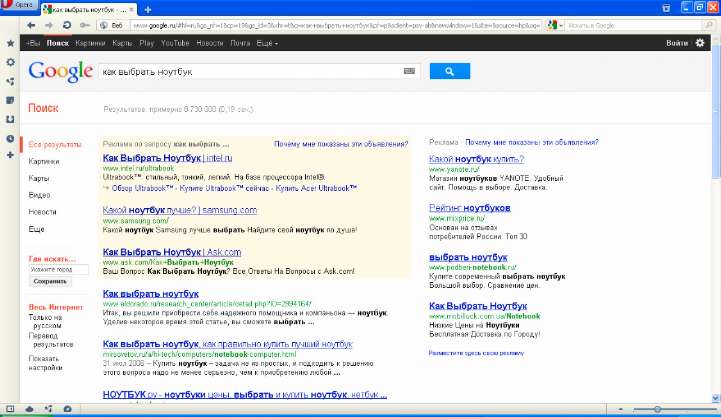Image resolution: width=721 pixels, height=417 pixels.
Task: Open Почта in the black Google bar
Action: coord(240,43)
